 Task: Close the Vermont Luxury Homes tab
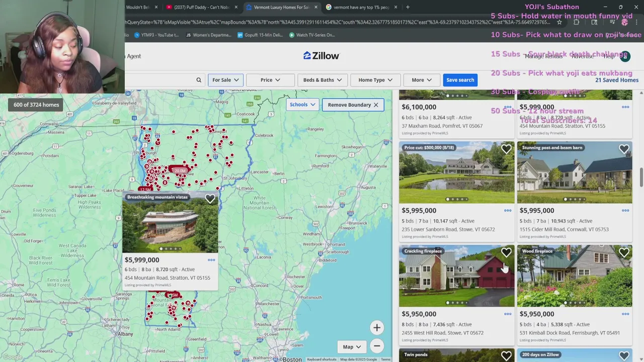[316, 7]
